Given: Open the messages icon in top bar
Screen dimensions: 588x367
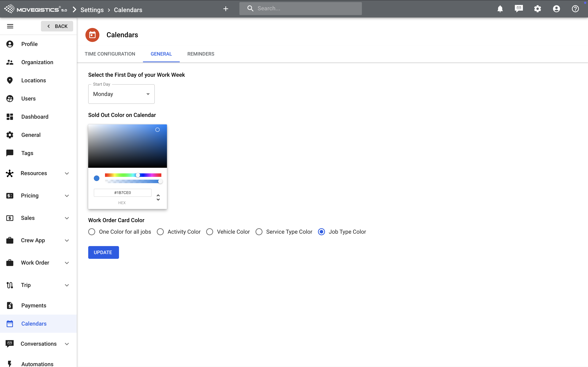Looking at the screenshot, I should coord(519,9).
